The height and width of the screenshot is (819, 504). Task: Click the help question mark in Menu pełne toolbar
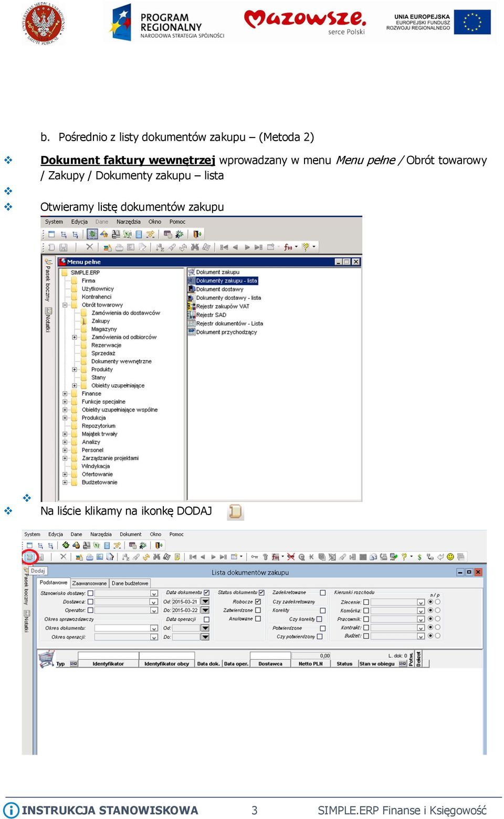[x=306, y=247]
